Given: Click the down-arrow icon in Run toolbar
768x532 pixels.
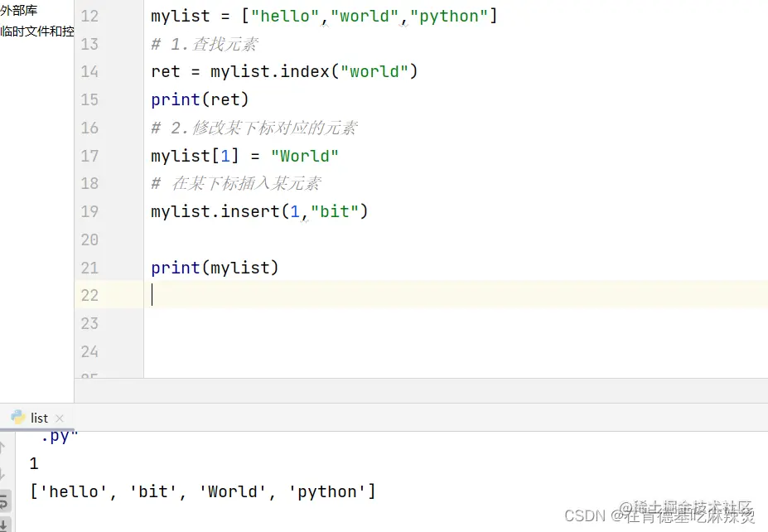Looking at the screenshot, I should coord(2,473).
